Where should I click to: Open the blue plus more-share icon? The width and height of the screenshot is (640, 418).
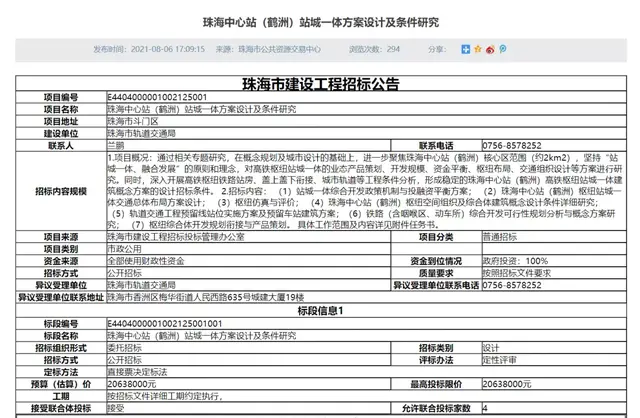tap(465, 49)
